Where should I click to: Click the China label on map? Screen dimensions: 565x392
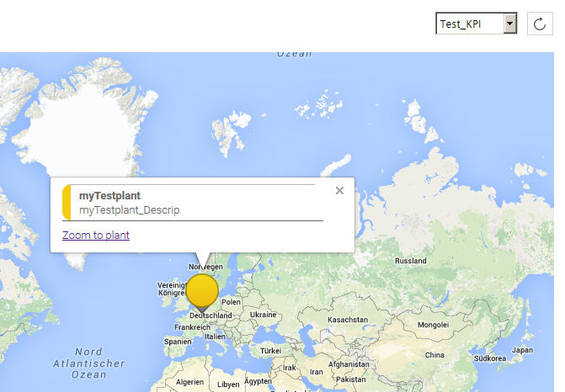click(434, 355)
